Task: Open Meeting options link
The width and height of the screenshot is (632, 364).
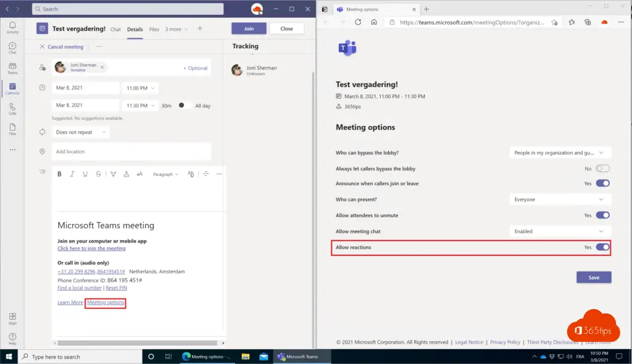Action: click(x=106, y=302)
